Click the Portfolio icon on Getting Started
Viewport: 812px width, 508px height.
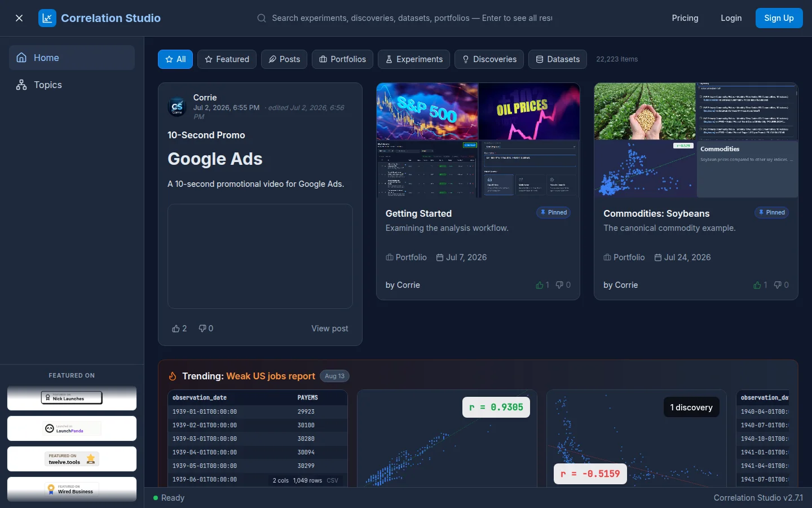click(389, 257)
